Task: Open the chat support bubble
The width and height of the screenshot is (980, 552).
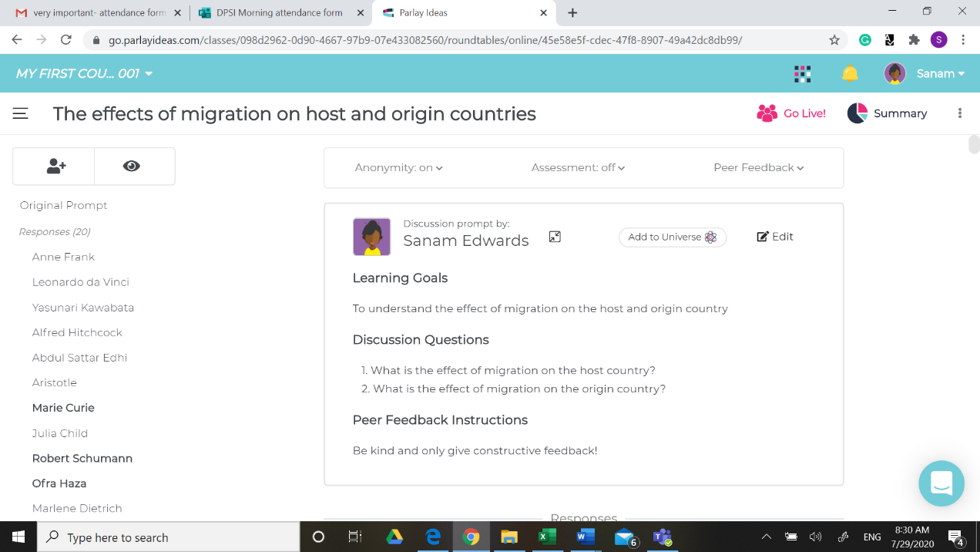Action: [x=941, y=483]
